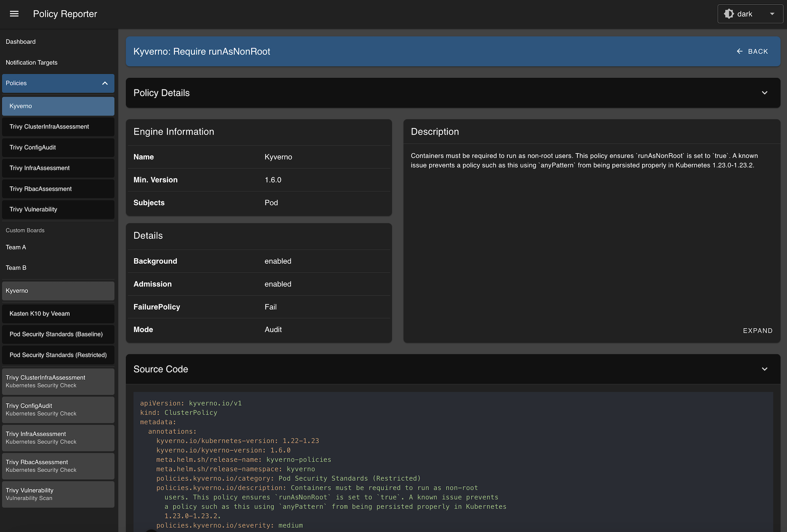Open Dashboard in sidebar
Image resolution: width=787 pixels, height=532 pixels.
tap(58, 42)
